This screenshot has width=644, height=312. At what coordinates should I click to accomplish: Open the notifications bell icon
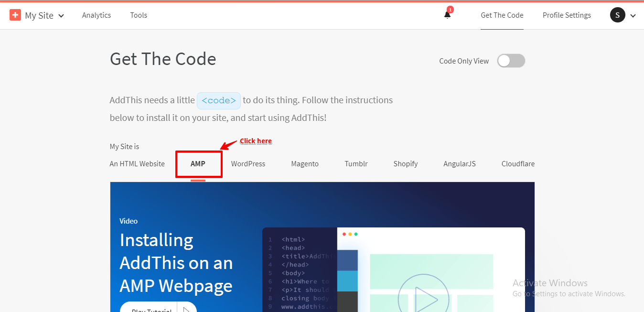(x=447, y=15)
